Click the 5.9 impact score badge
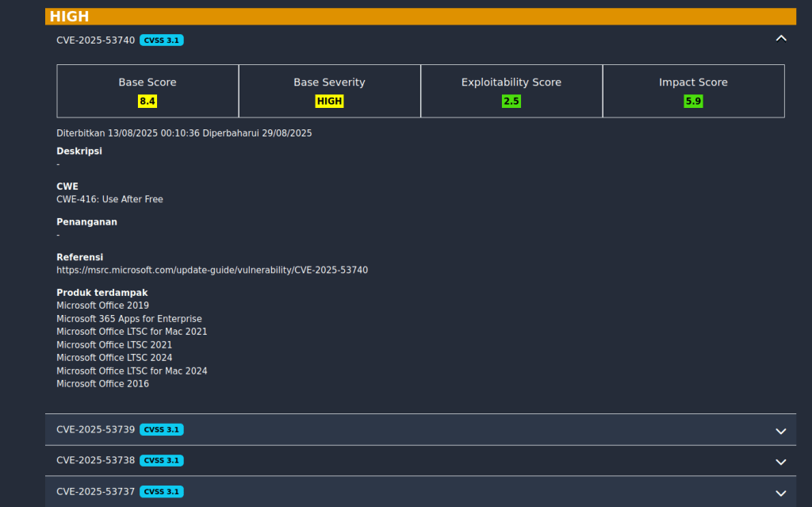 point(693,101)
